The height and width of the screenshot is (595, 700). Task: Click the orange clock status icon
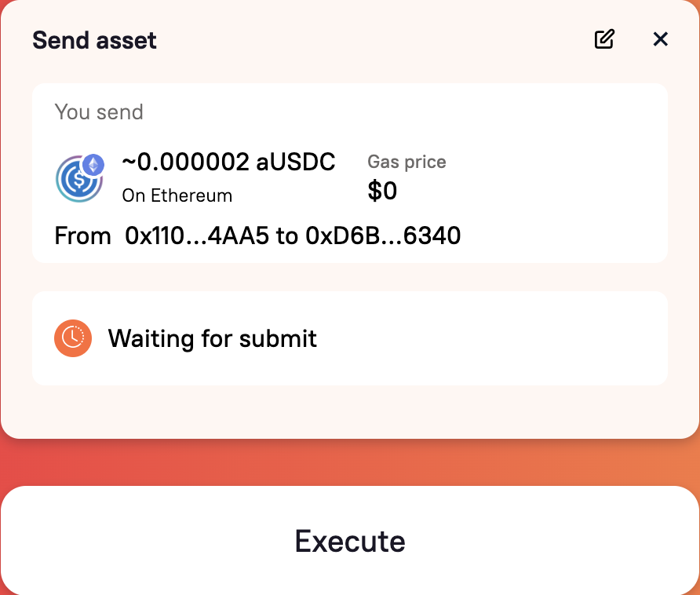[x=73, y=338]
